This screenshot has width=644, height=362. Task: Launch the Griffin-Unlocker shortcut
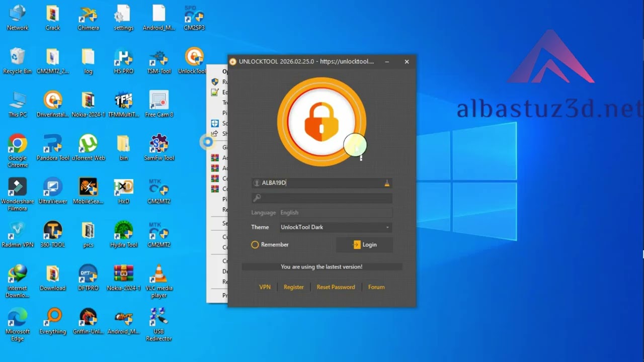pyautogui.click(x=88, y=321)
